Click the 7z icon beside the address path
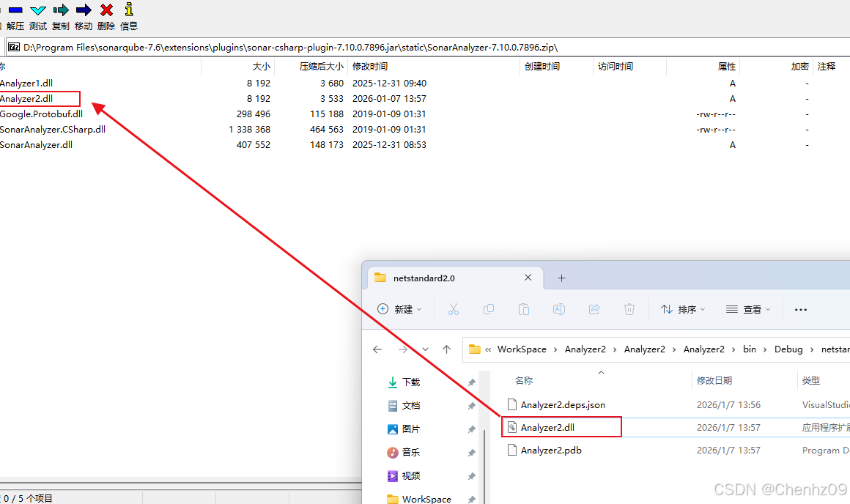 14,48
